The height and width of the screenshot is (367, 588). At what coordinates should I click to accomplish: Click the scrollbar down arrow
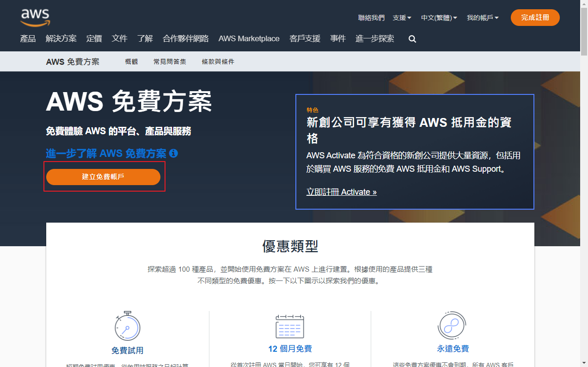pyautogui.click(x=584, y=363)
